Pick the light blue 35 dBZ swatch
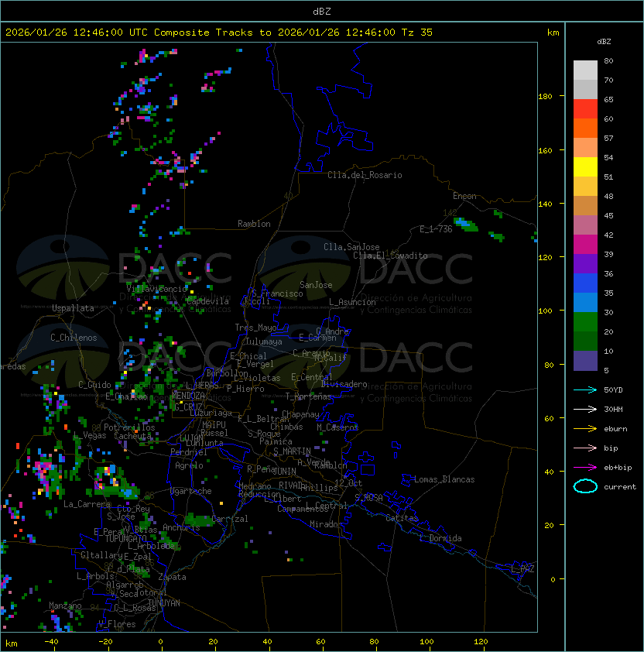This screenshot has height=652, width=644. (x=585, y=302)
